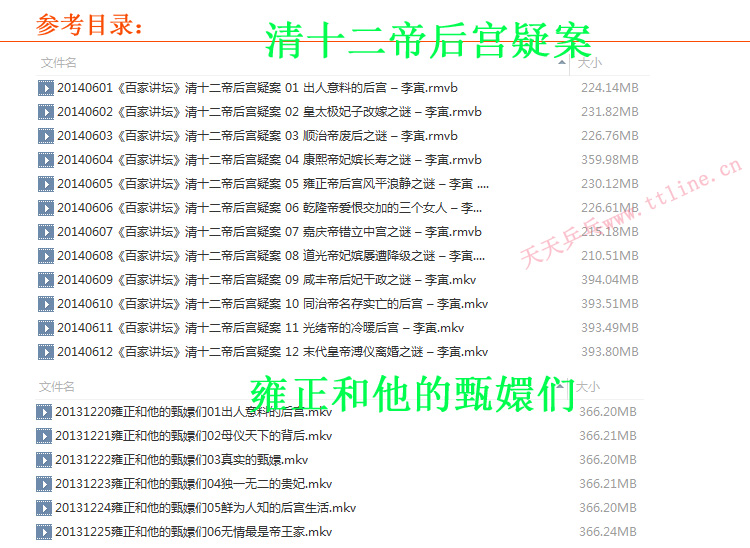Click the 大小 column header above the 224.14MB entry
Image resolution: width=750 pixels, height=548 pixels.
(589, 63)
